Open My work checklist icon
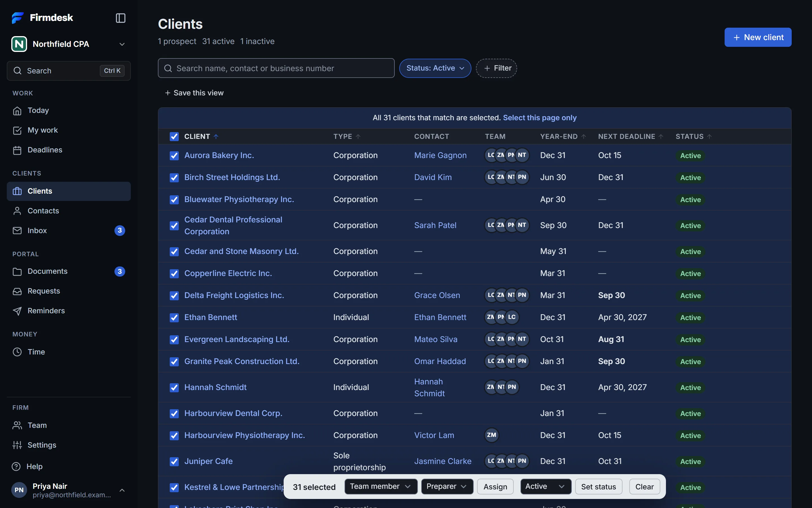 click(17, 130)
